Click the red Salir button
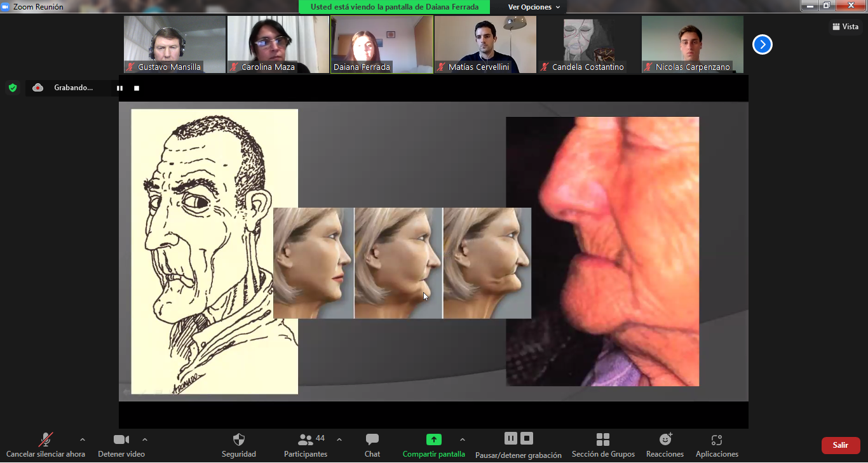Image resolution: width=868 pixels, height=463 pixels. coord(840,445)
